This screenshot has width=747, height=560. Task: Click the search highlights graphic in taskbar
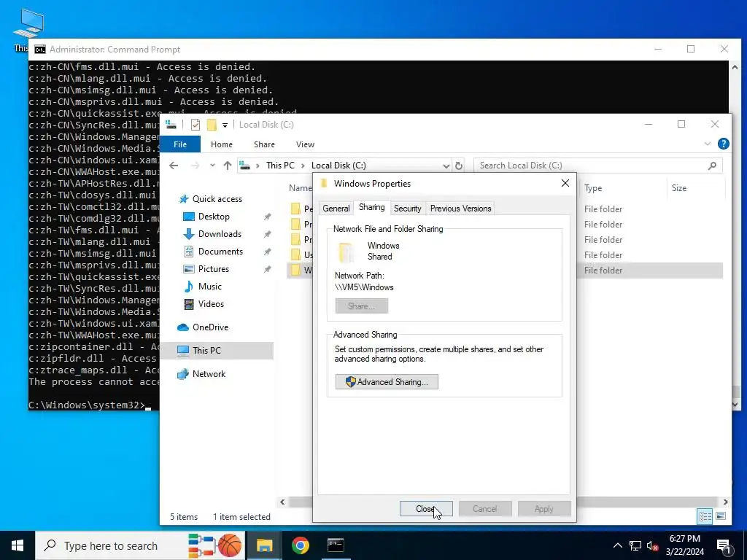pos(215,545)
